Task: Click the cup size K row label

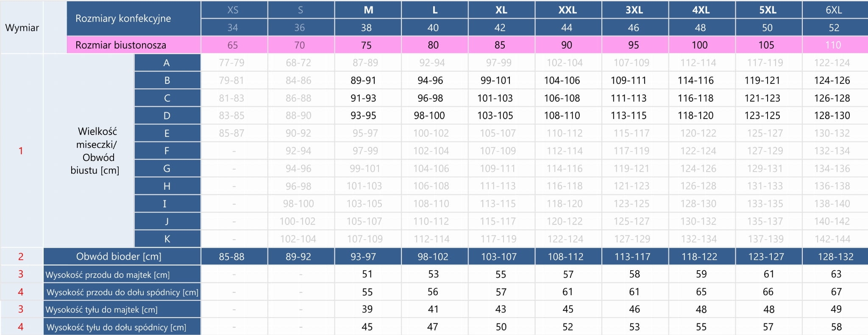Action: (x=167, y=239)
